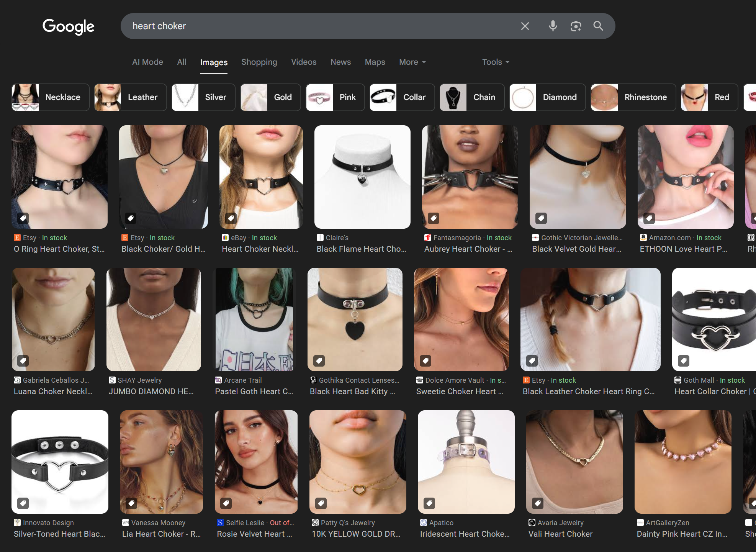Run search with the magnifier icon
756x552 pixels.
pyautogui.click(x=598, y=26)
